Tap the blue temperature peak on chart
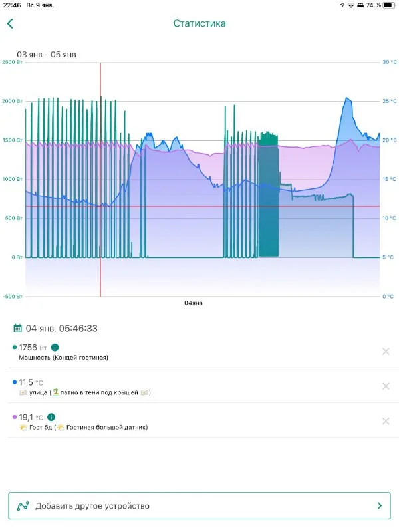 tap(347, 100)
